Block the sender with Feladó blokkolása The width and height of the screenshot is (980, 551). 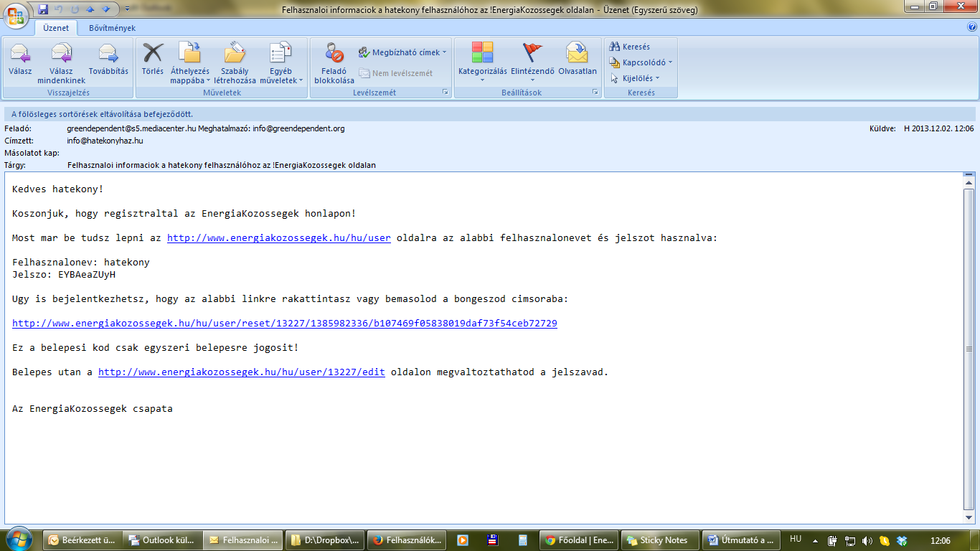pyautogui.click(x=334, y=63)
